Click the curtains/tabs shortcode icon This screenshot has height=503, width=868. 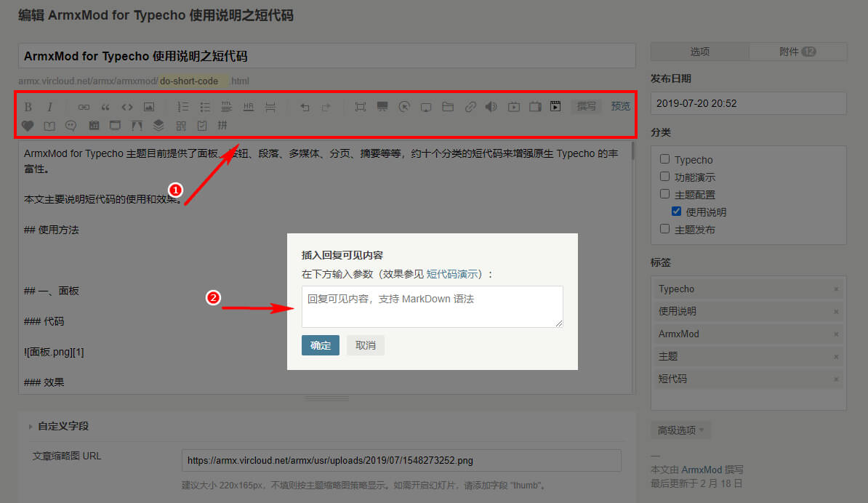[x=137, y=126]
